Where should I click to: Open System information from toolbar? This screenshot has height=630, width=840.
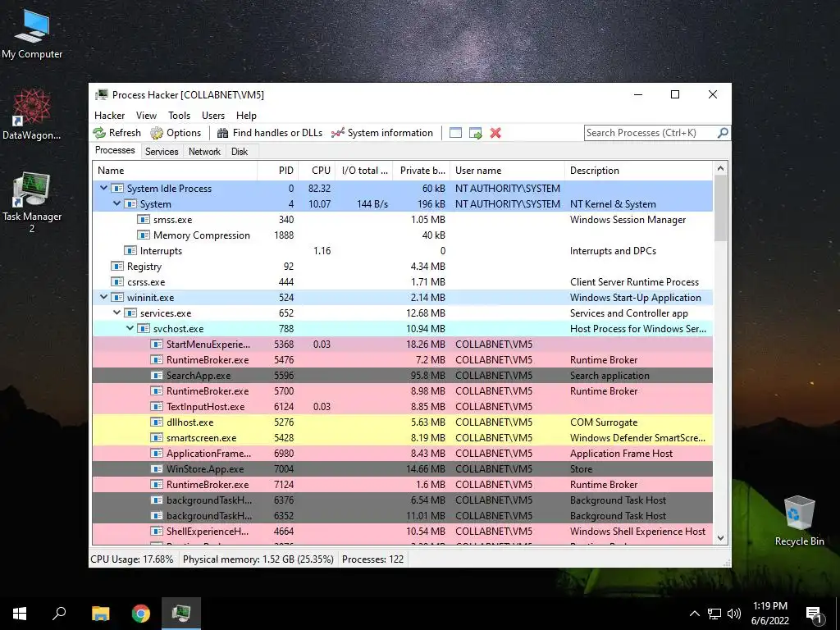coord(382,133)
